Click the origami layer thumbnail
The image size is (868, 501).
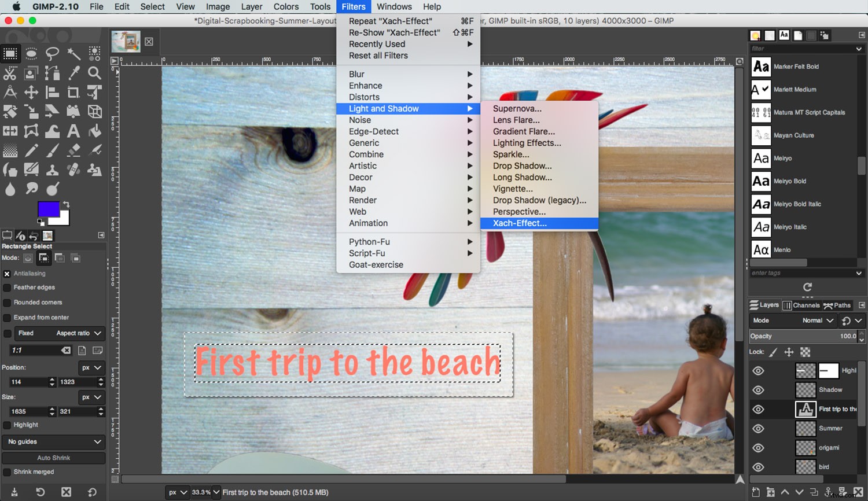[806, 447]
